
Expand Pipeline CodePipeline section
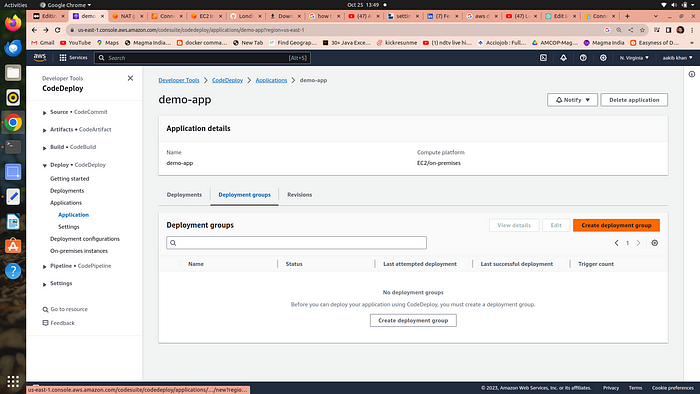tap(45, 266)
